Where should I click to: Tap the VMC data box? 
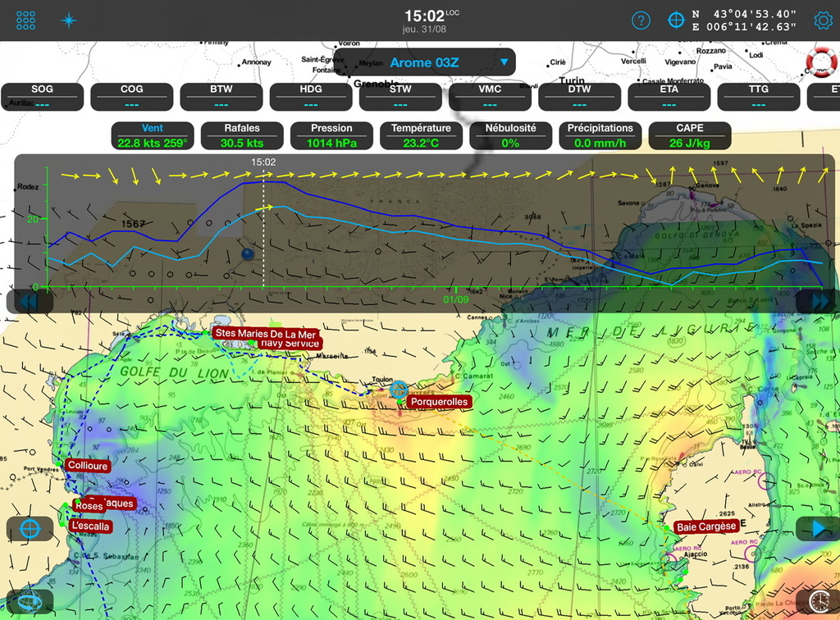(x=490, y=97)
